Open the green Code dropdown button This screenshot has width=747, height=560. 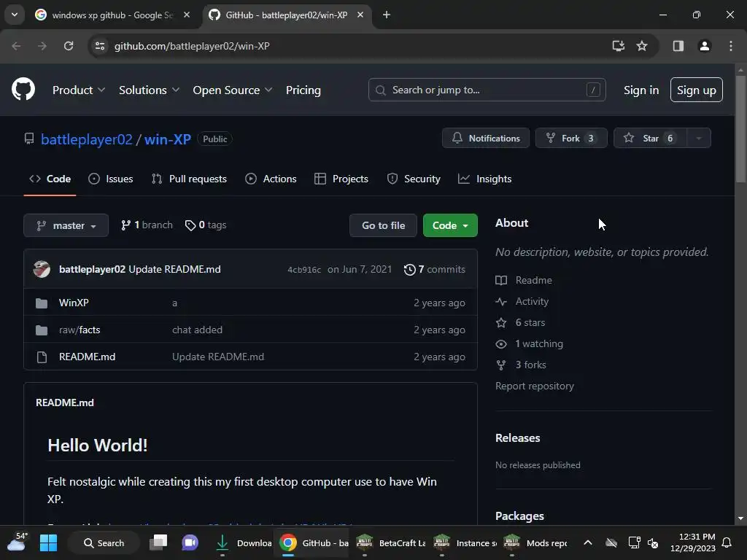tap(450, 225)
